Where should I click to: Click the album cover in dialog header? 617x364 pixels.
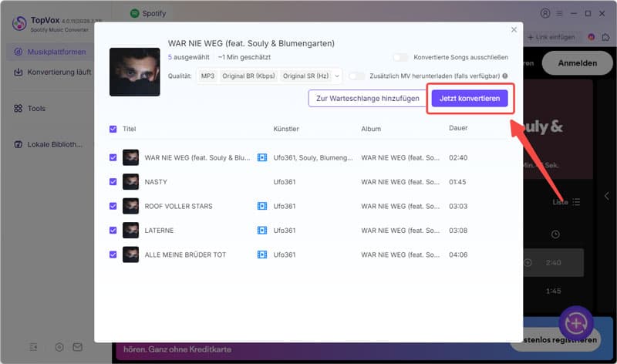(x=134, y=72)
